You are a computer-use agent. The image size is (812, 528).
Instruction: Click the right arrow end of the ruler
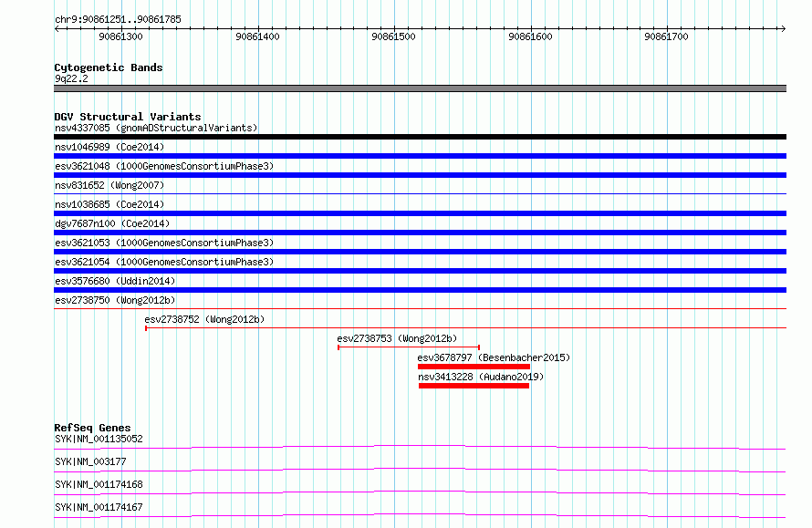[783, 28]
